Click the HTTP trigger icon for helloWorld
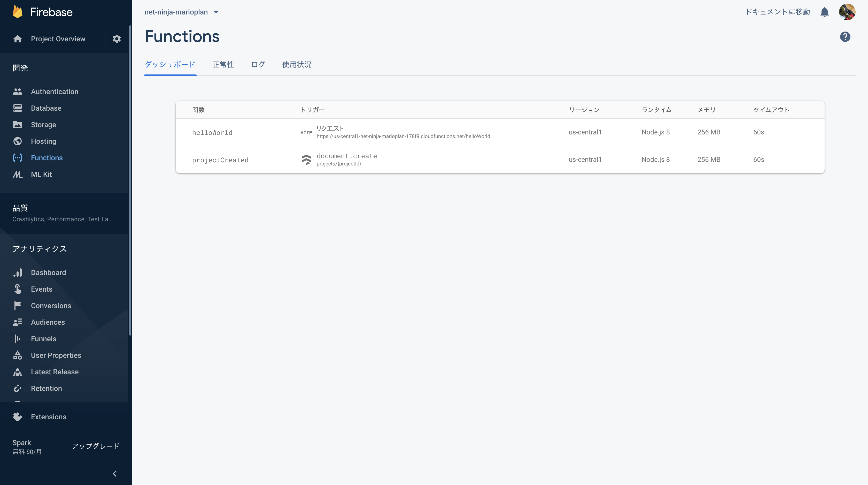Screen dimensions: 868x485 coord(306,132)
